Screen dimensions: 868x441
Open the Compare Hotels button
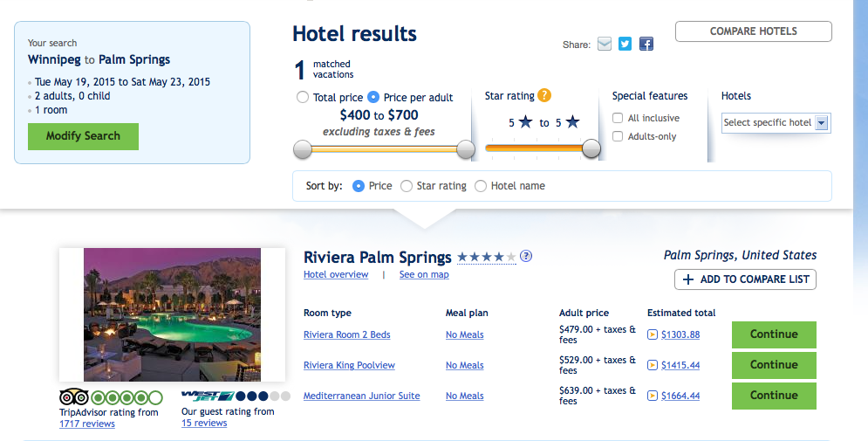coord(753,31)
